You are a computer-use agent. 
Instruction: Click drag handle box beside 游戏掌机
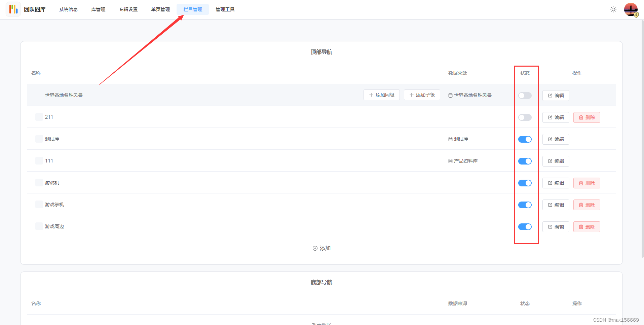click(x=39, y=204)
